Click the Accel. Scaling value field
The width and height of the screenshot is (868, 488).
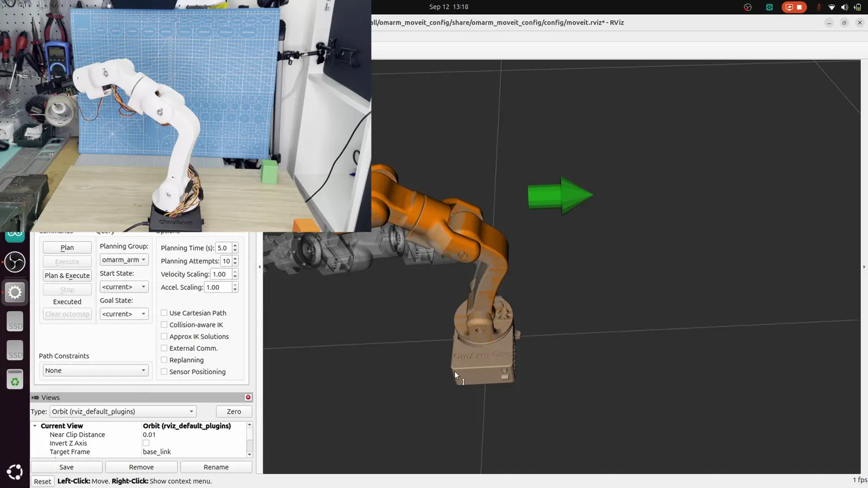(x=218, y=287)
